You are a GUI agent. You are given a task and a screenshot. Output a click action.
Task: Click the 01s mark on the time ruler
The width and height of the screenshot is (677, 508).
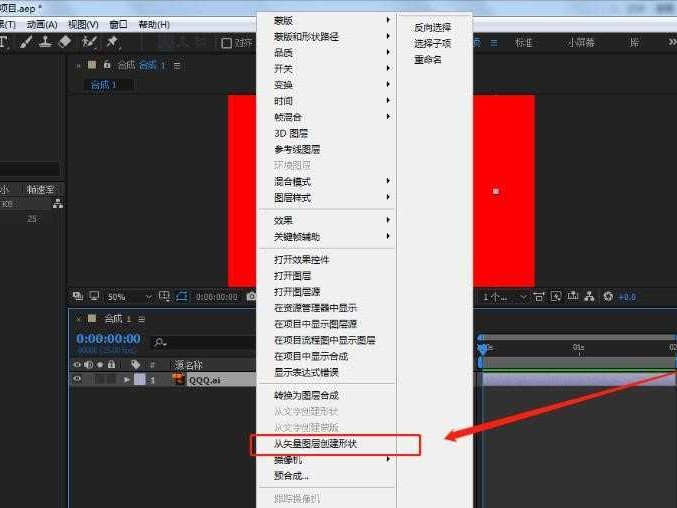(x=579, y=347)
